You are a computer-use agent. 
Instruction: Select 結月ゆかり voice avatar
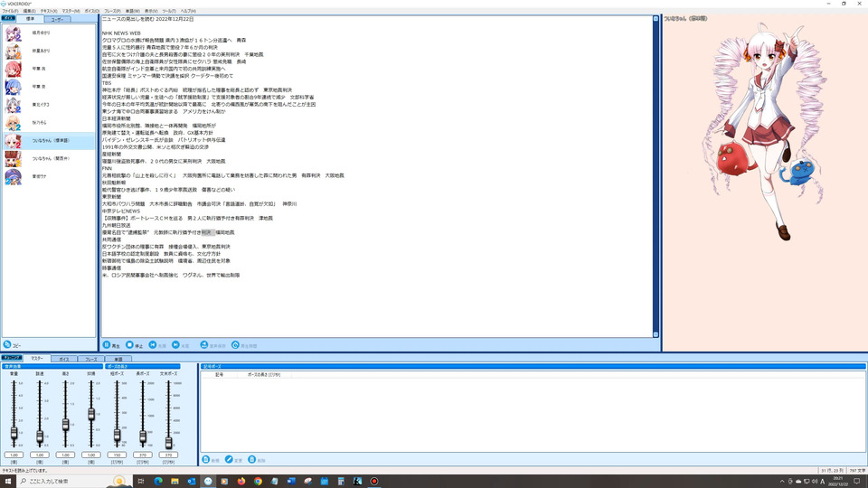click(x=13, y=33)
